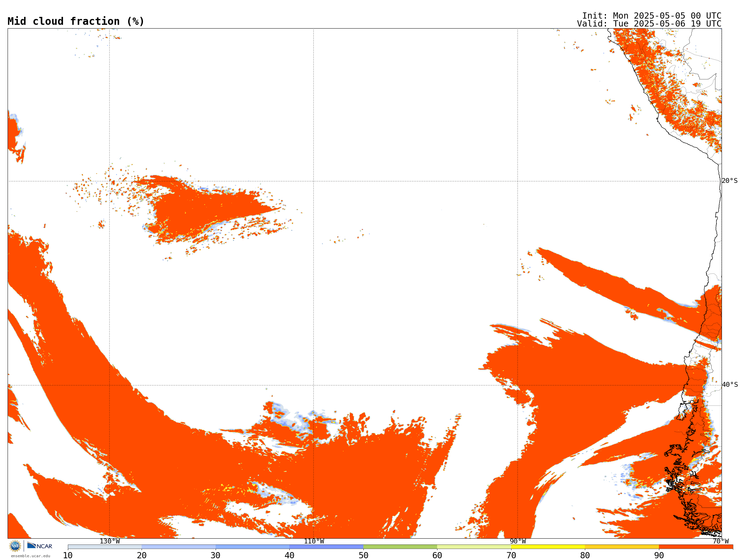This screenshot has width=744, height=560.
Task: Click the 70-80 yellow colorbar segment
Action: [x=548, y=547]
